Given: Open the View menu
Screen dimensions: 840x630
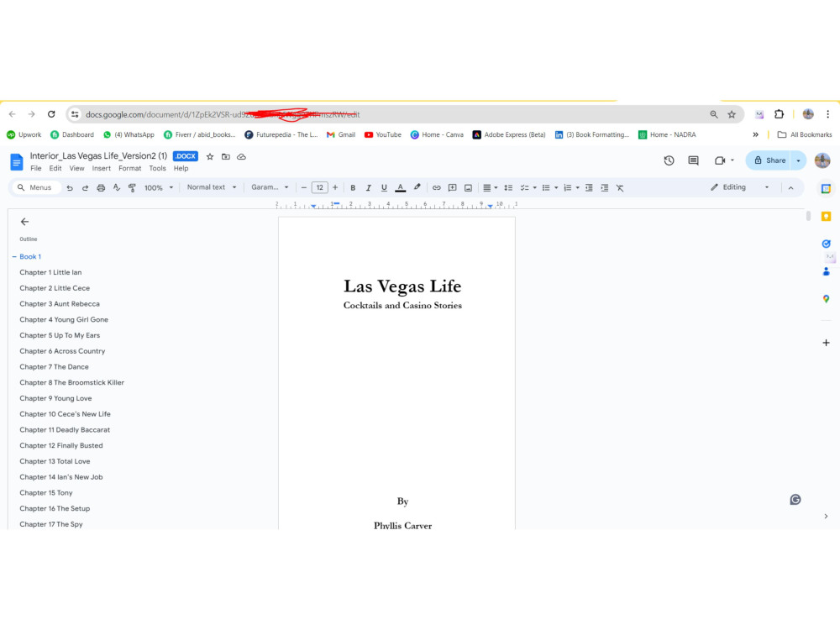Looking at the screenshot, I should [76, 168].
